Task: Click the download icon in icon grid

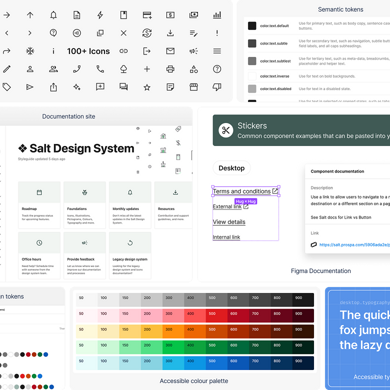Action: 170,33
